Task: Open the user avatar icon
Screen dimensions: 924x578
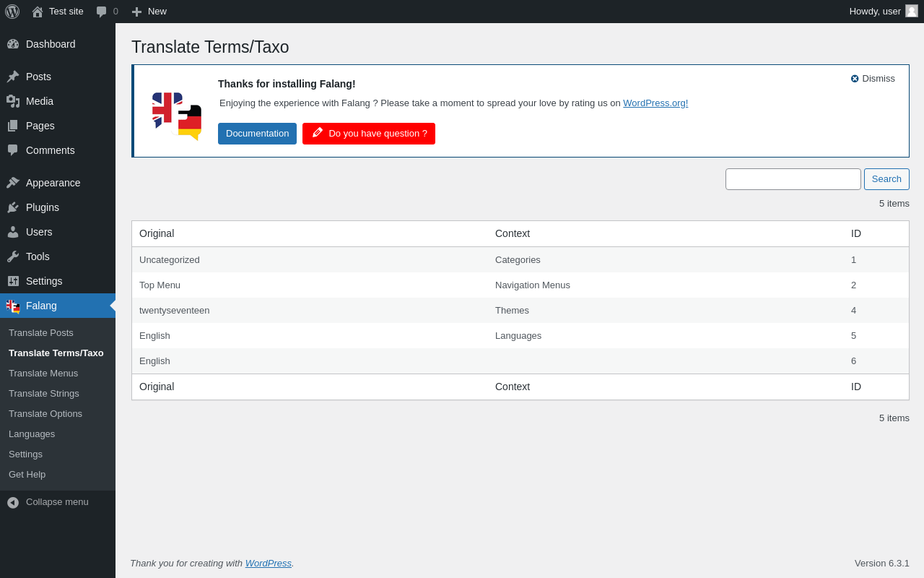Action: tap(912, 11)
